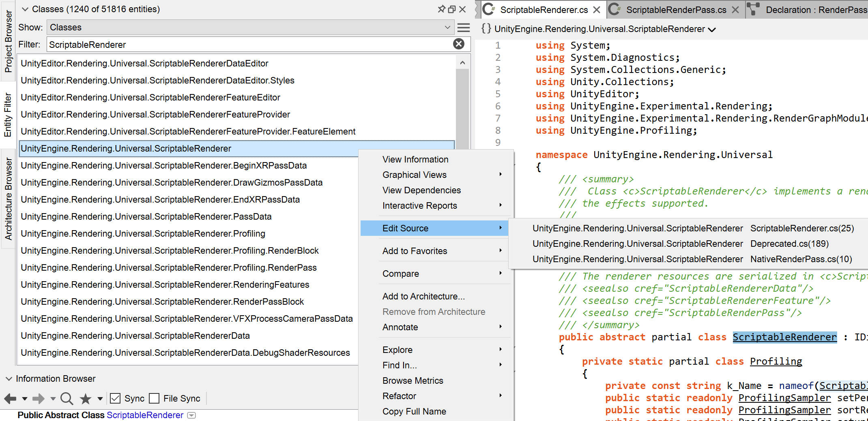868x421 pixels.
Task: Toggle the Sync checkbox
Action: click(115, 398)
